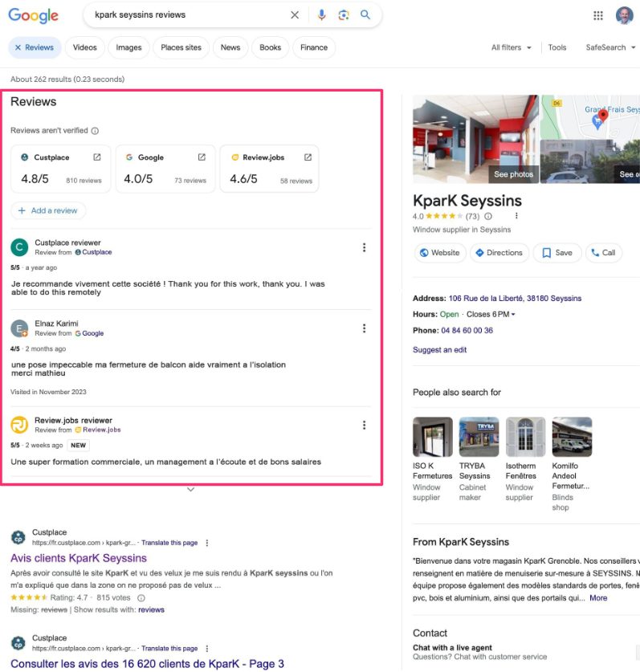Open the Google apps grid icon
This screenshot has width=640, height=672.
598,15
